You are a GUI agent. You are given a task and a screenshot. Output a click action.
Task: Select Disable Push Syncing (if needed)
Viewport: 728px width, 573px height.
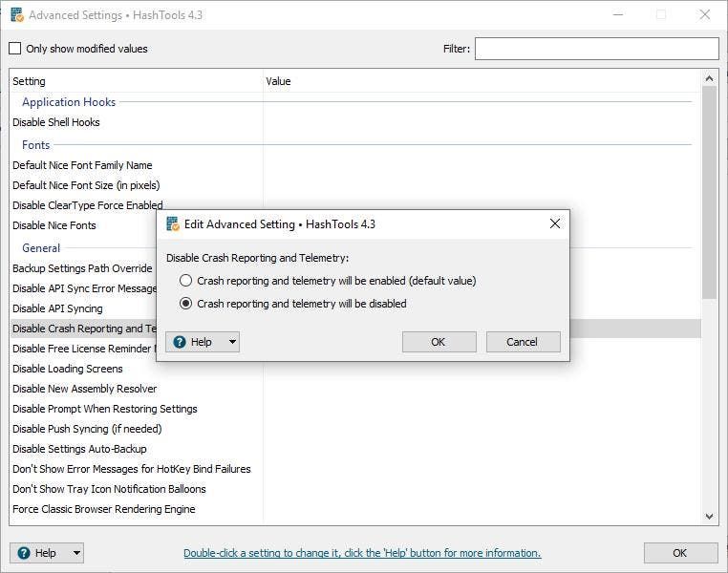pos(87,429)
